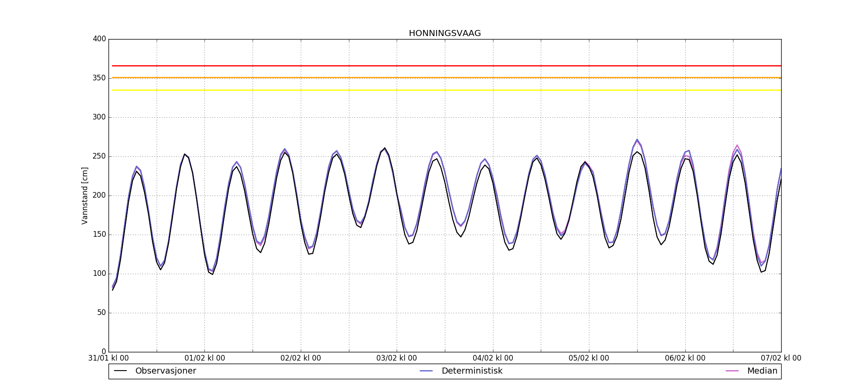This screenshot has height=391, width=868.
Task: Select the Median legend label
Action: click(762, 371)
